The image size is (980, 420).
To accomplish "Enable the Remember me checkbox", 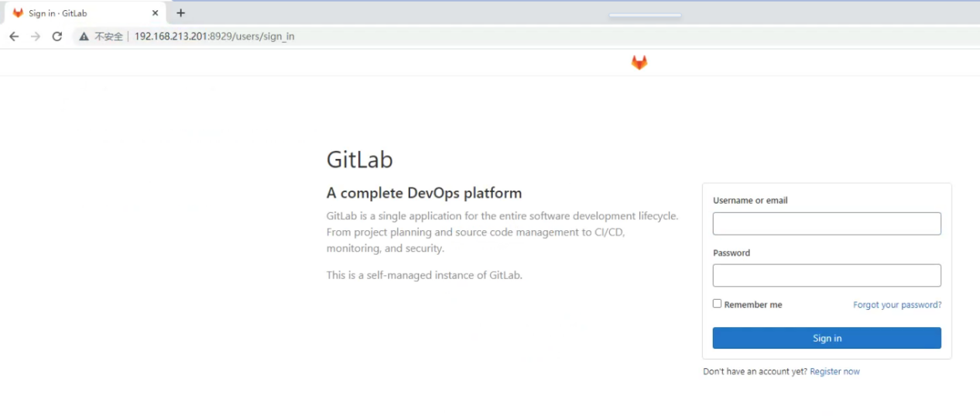I will (717, 304).
